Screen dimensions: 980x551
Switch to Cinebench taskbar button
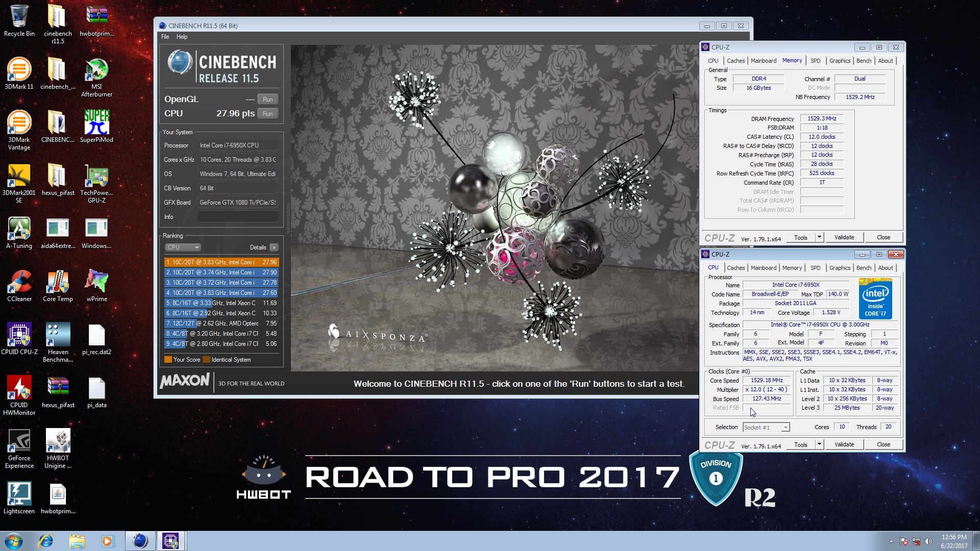(140, 541)
